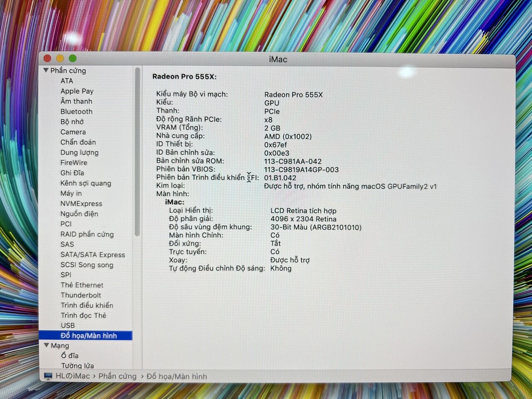The image size is (532, 399).
Task: Click Đồ họa/Màn hình in the path bar
Action: [177, 376]
